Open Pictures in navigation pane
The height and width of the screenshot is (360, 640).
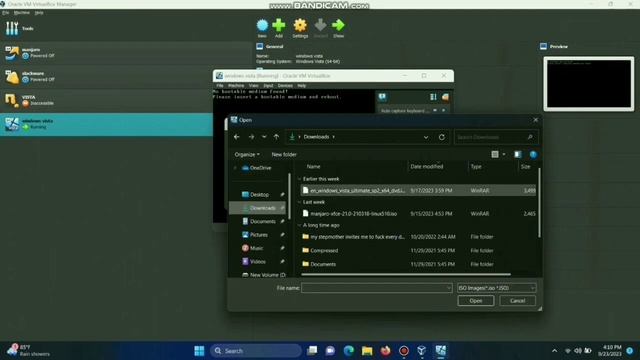point(259,235)
